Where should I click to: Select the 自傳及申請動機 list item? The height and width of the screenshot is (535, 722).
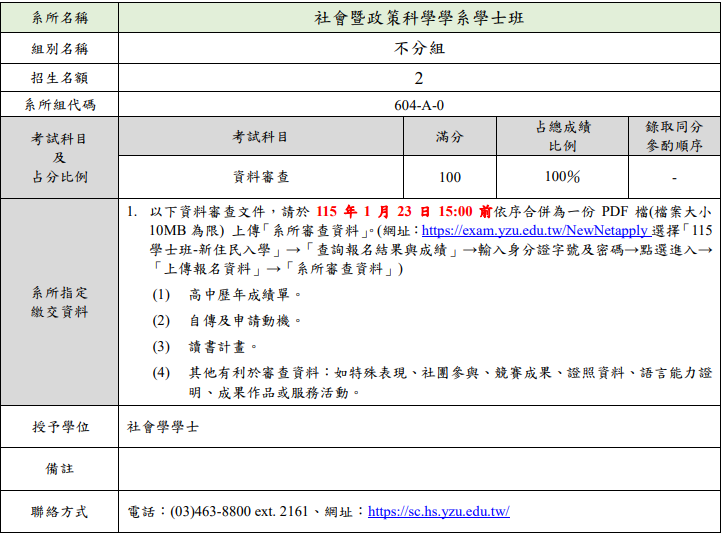coord(245,321)
